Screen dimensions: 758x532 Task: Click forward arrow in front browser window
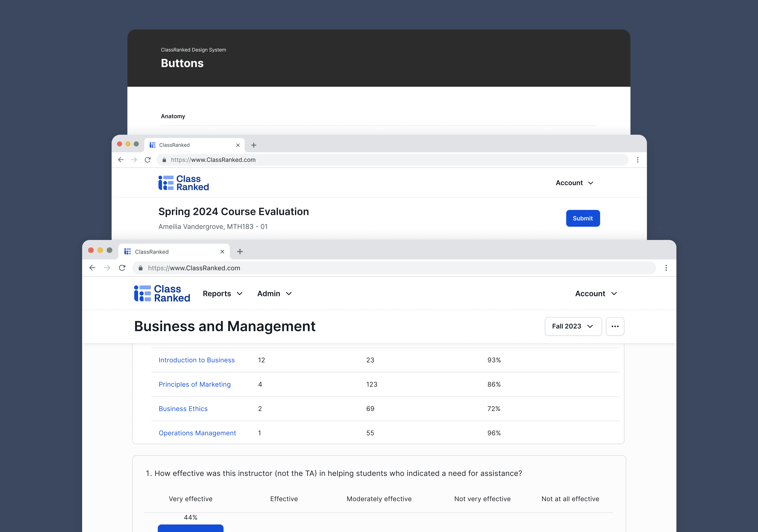click(107, 268)
